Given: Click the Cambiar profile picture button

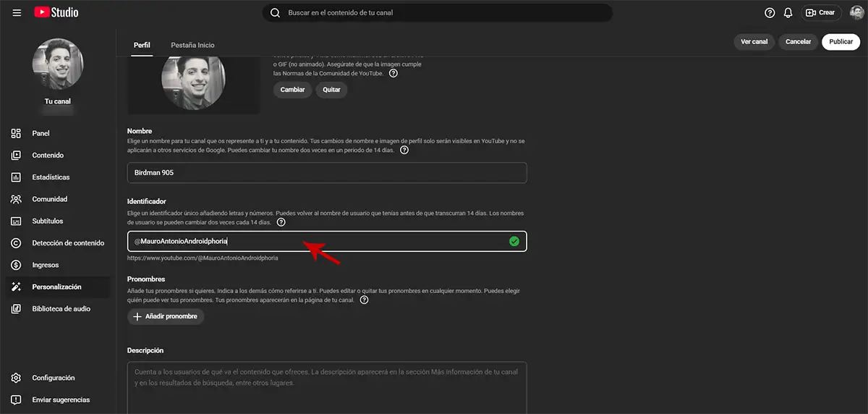Looking at the screenshot, I should click(293, 90).
